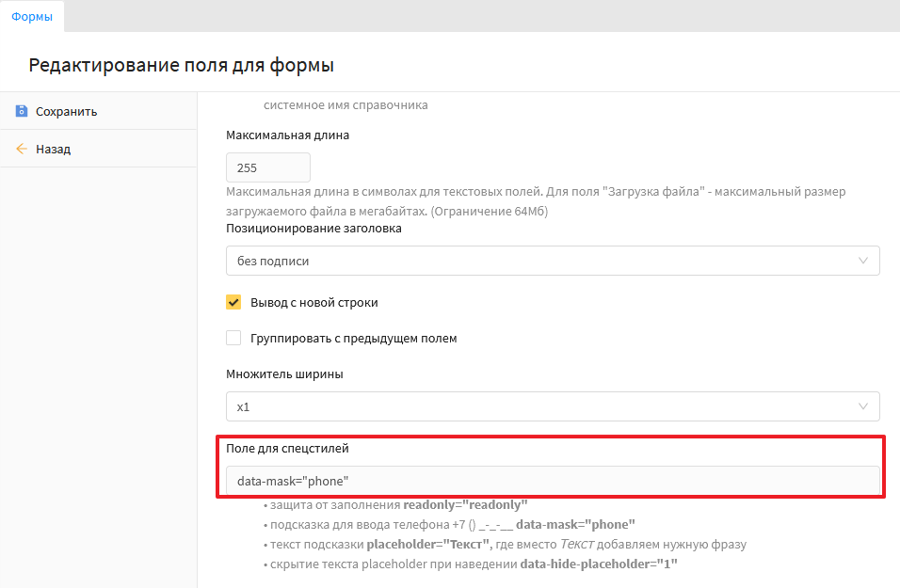The image size is (900, 588).
Task: Click the data-hide-placeholder="1" hint text
Action: [599, 564]
